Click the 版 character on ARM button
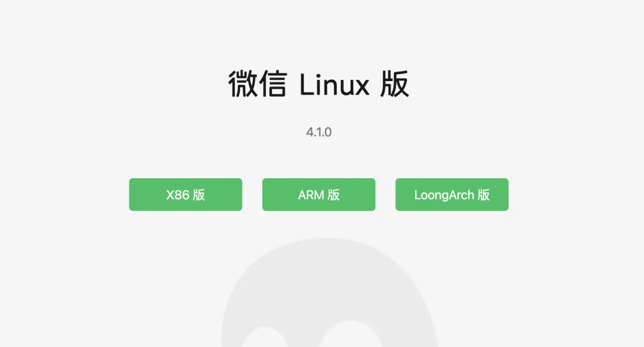This screenshot has height=347, width=644. click(333, 194)
